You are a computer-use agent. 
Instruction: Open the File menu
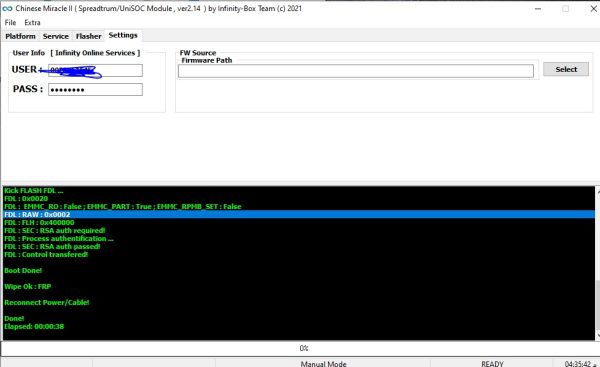pyautogui.click(x=10, y=23)
